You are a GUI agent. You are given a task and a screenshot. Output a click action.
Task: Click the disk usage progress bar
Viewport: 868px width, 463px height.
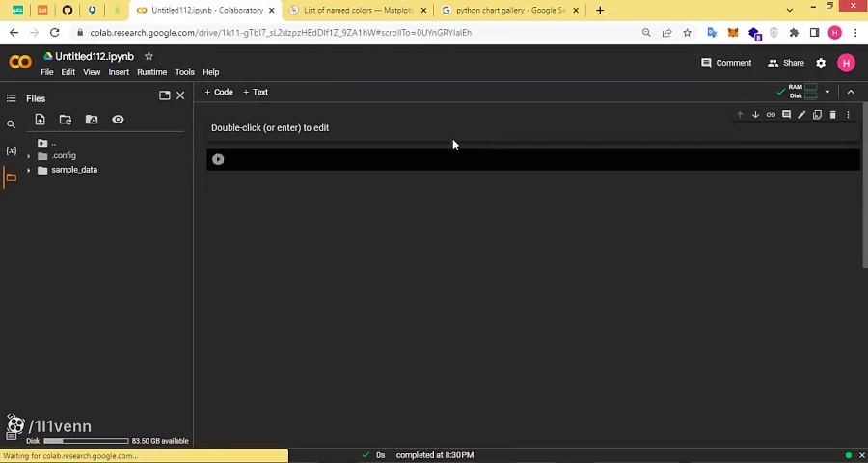(86, 441)
